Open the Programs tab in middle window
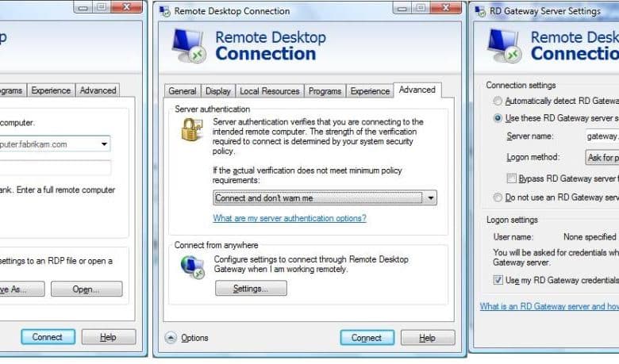The image size is (619, 364). [x=325, y=91]
